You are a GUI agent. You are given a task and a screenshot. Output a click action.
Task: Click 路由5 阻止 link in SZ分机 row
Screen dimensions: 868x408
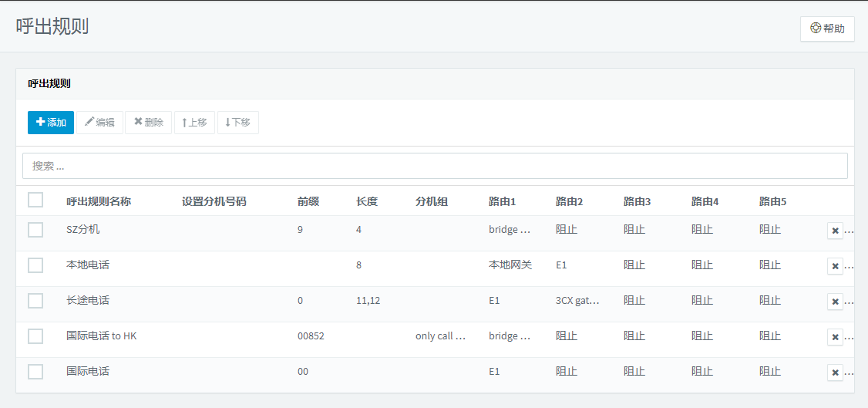coord(770,229)
